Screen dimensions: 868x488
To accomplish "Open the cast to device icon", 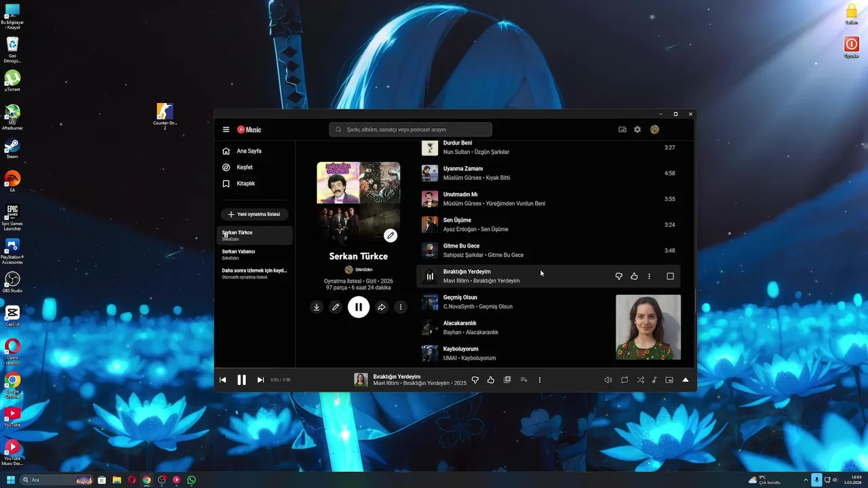I will [x=623, y=129].
